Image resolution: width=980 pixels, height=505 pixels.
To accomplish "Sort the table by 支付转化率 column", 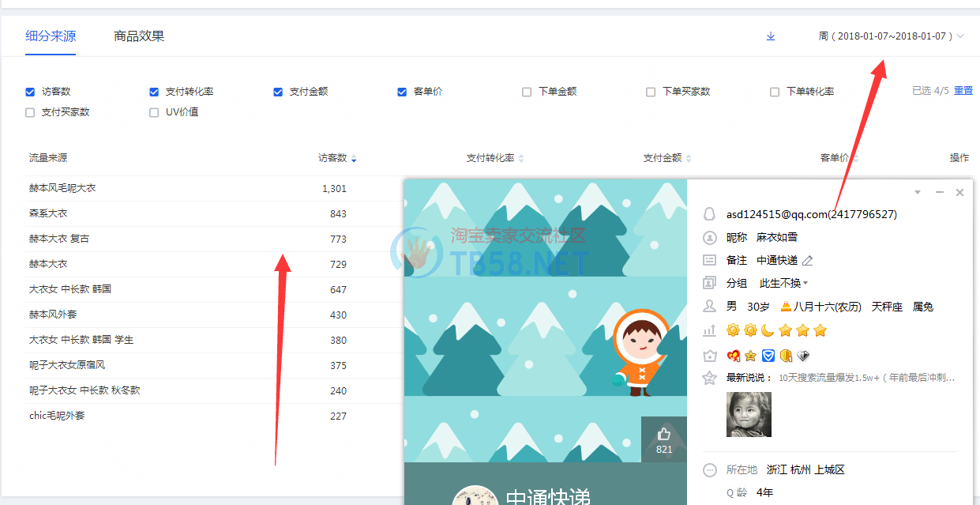I will [x=494, y=158].
